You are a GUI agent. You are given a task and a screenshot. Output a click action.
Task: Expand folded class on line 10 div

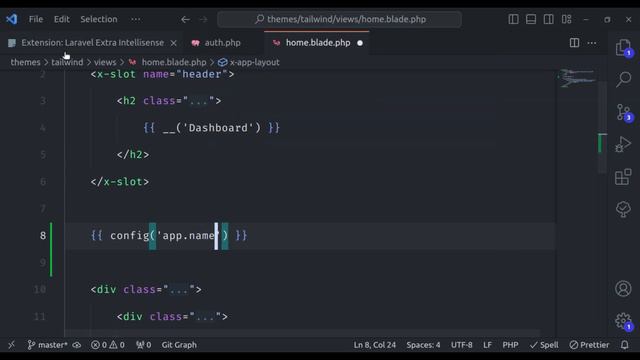coord(179,290)
